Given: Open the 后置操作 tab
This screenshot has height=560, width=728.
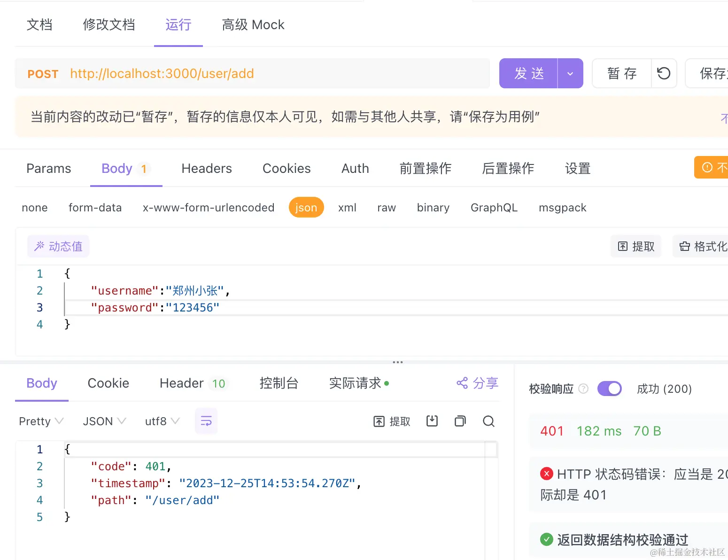Looking at the screenshot, I should (x=508, y=169).
